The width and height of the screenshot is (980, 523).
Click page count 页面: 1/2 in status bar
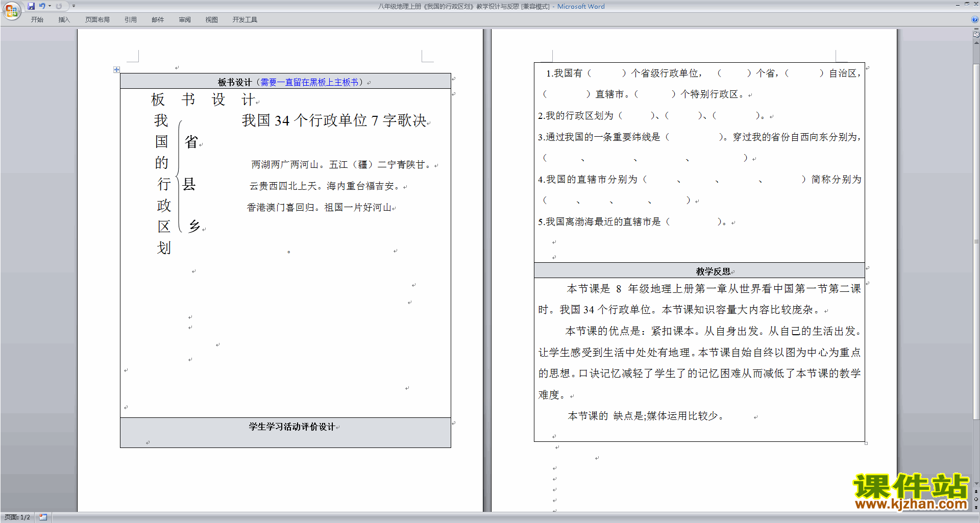coord(17,517)
